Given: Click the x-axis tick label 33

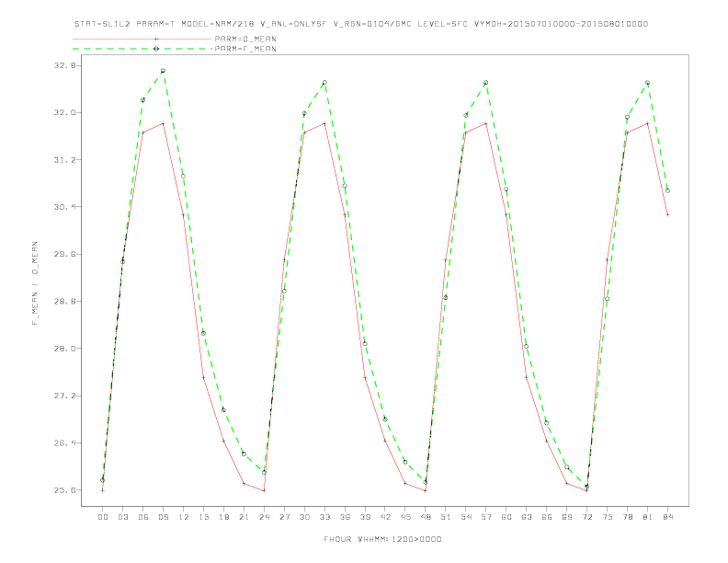Looking at the screenshot, I should click(324, 517).
